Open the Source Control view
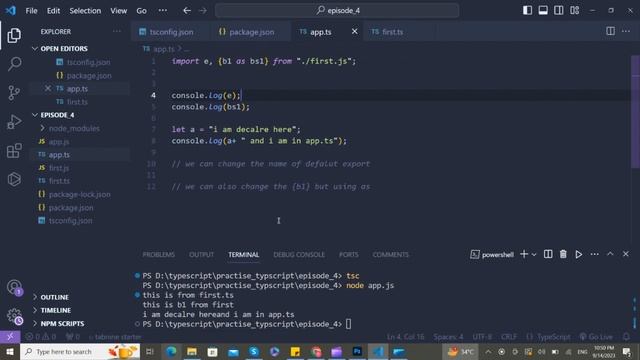The height and width of the screenshot is (360, 640). 14,93
